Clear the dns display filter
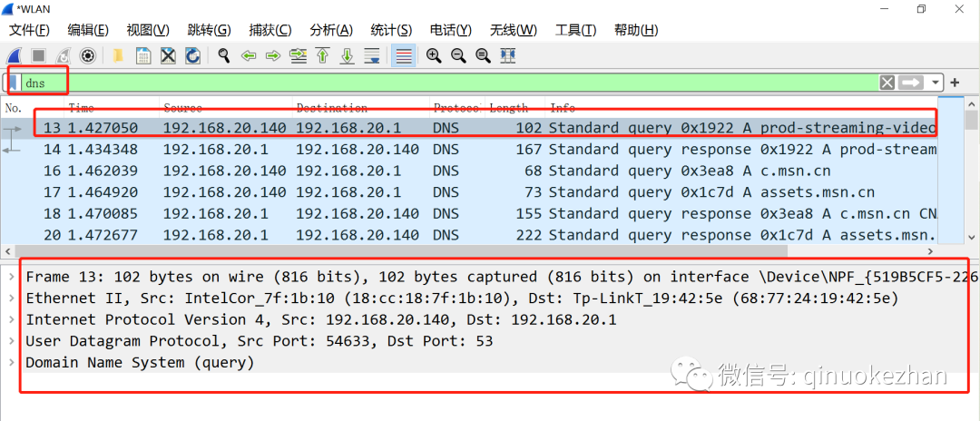 coord(887,83)
